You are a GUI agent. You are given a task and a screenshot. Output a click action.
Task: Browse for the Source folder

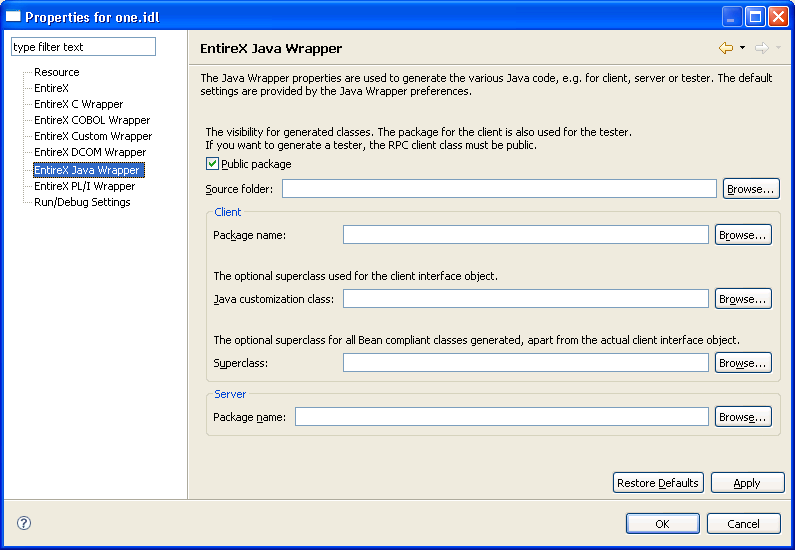(751, 189)
